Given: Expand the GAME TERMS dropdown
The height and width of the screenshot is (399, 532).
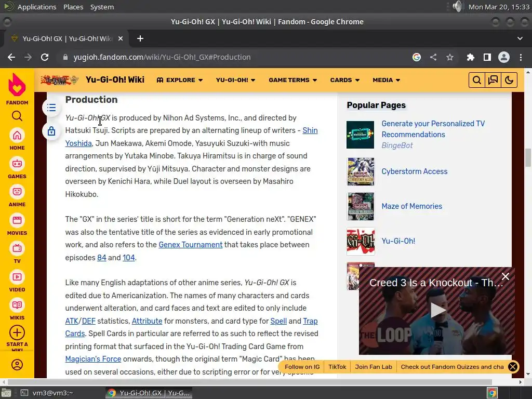Looking at the screenshot, I should tap(293, 80).
